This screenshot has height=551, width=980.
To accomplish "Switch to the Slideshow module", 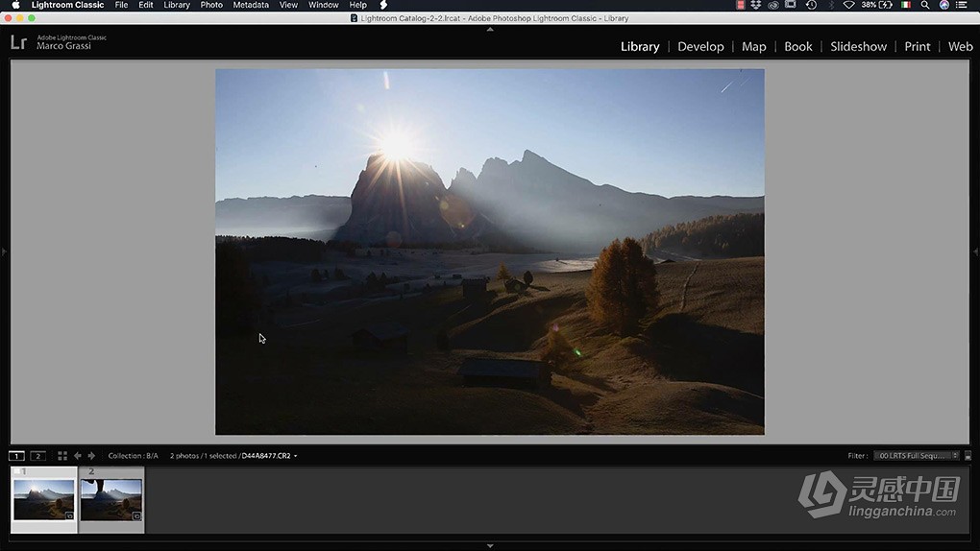I will point(858,47).
